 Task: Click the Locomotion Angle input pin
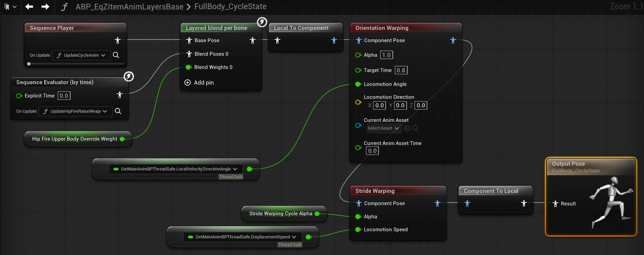tap(358, 84)
